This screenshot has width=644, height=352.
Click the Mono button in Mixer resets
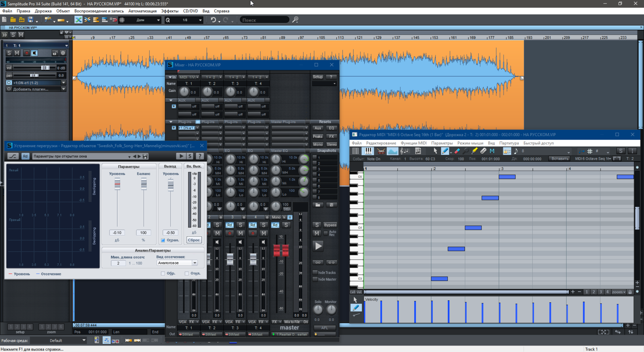tap(317, 145)
